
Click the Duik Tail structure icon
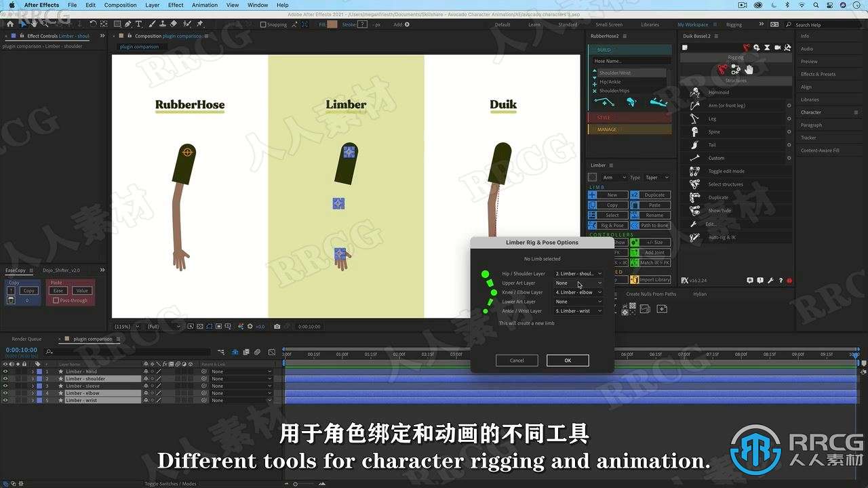point(694,144)
